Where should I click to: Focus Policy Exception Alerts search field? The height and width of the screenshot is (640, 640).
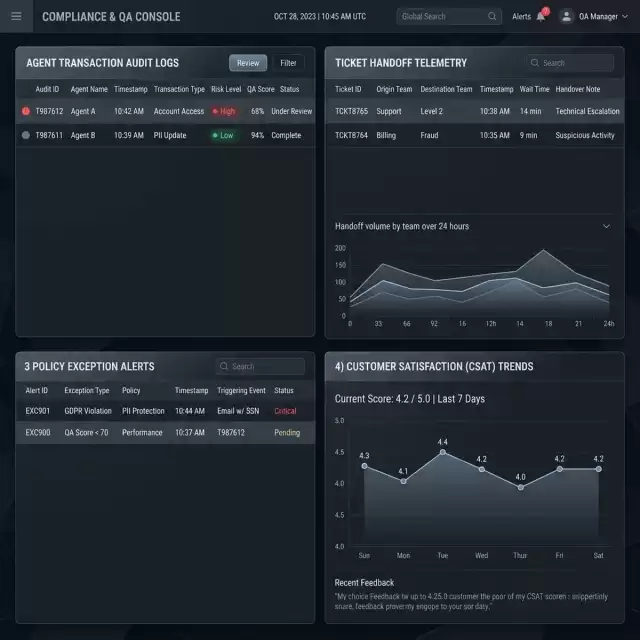pos(260,366)
